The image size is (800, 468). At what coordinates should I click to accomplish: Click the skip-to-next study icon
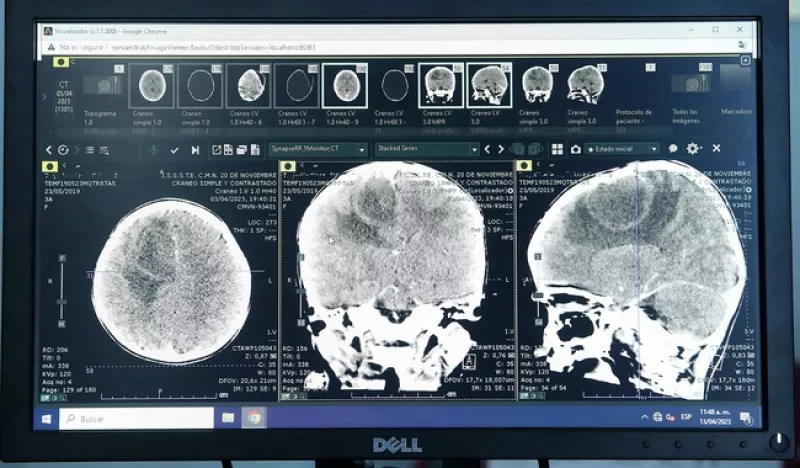tap(192, 149)
